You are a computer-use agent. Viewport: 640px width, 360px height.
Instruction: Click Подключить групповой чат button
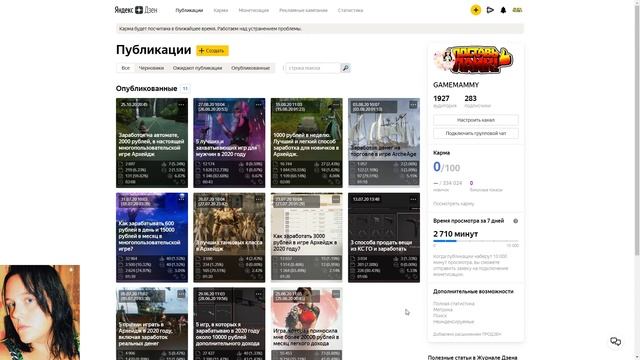click(476, 133)
